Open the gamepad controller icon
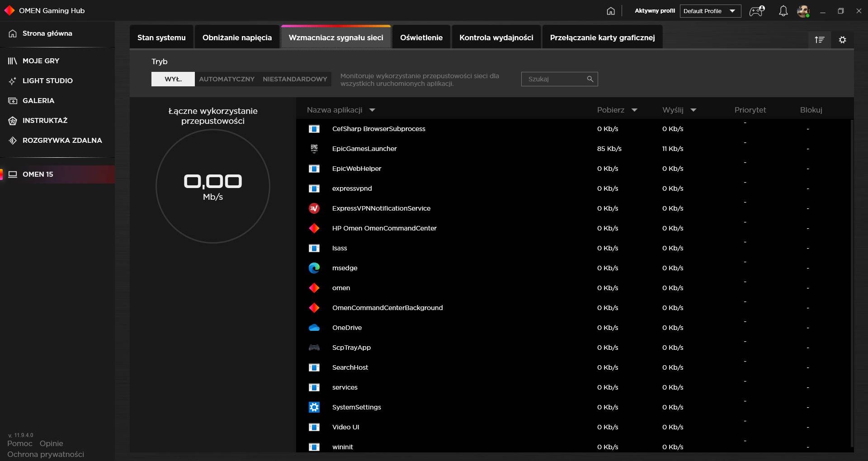 (757, 11)
